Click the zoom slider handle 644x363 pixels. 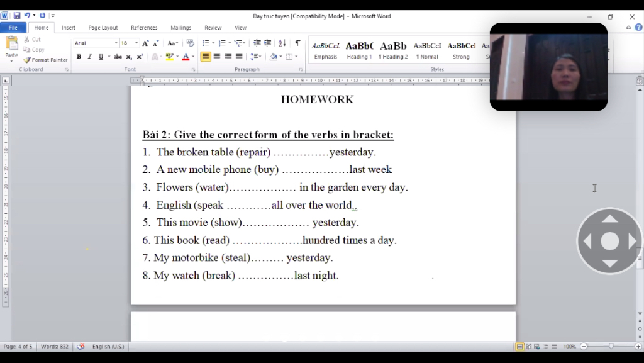click(x=611, y=347)
